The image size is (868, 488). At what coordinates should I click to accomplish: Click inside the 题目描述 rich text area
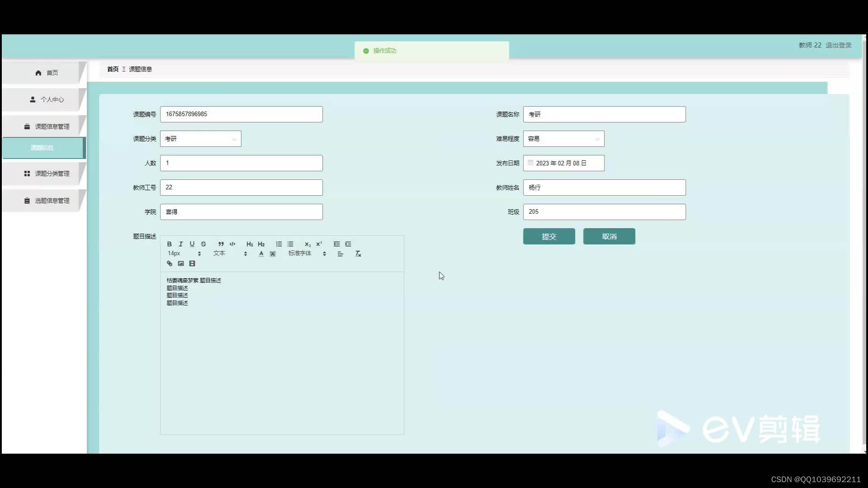click(282, 353)
